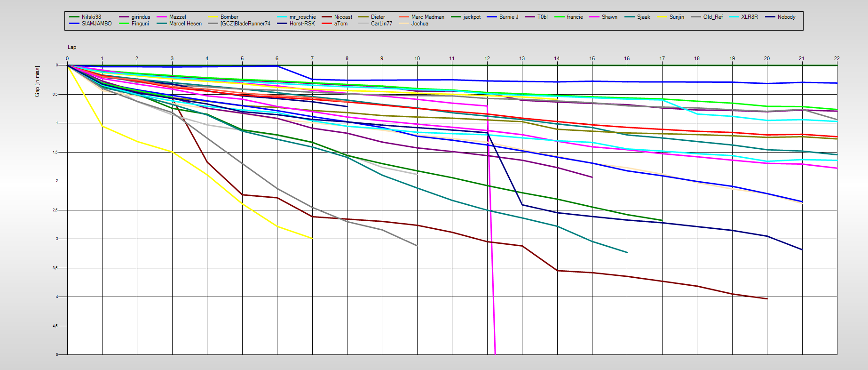868x370 pixels.
Task: Select the Nobody legend label
Action: tap(786, 17)
